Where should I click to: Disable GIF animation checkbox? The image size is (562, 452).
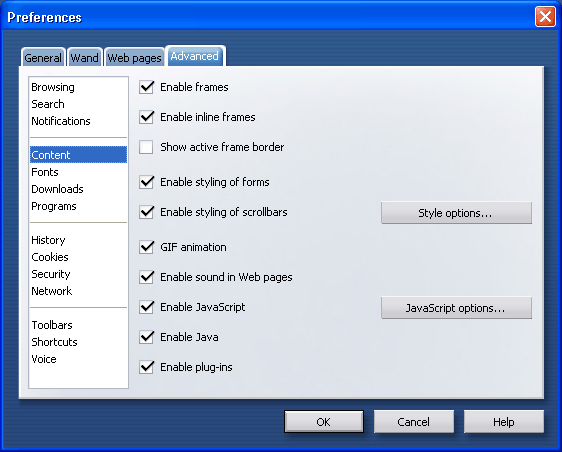point(146,247)
